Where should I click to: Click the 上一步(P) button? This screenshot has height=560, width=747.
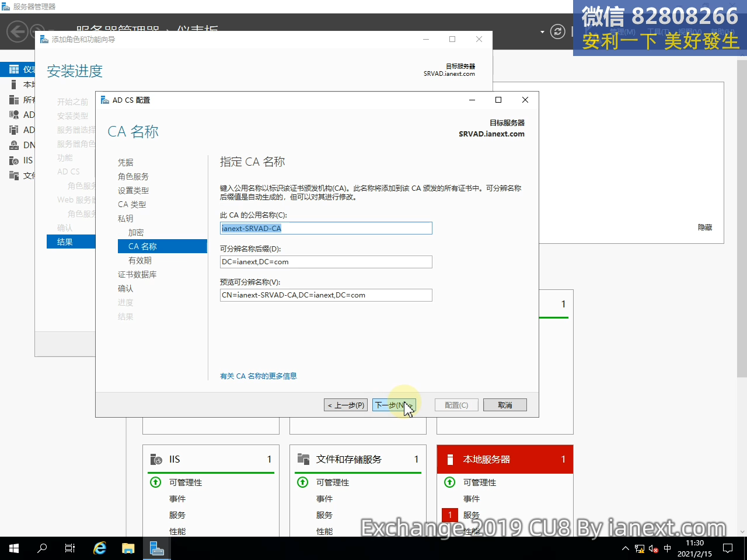[346, 405]
